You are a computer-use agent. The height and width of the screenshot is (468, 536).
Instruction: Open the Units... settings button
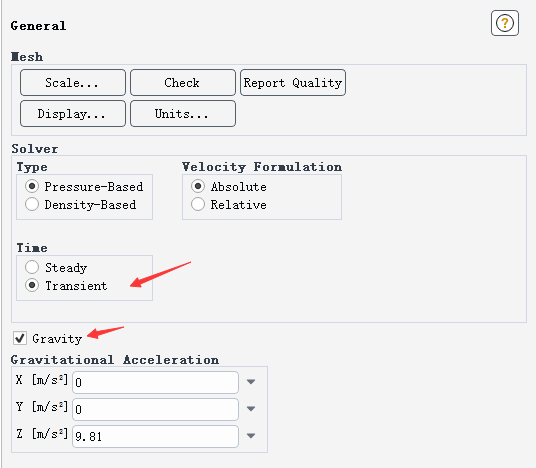tap(183, 113)
